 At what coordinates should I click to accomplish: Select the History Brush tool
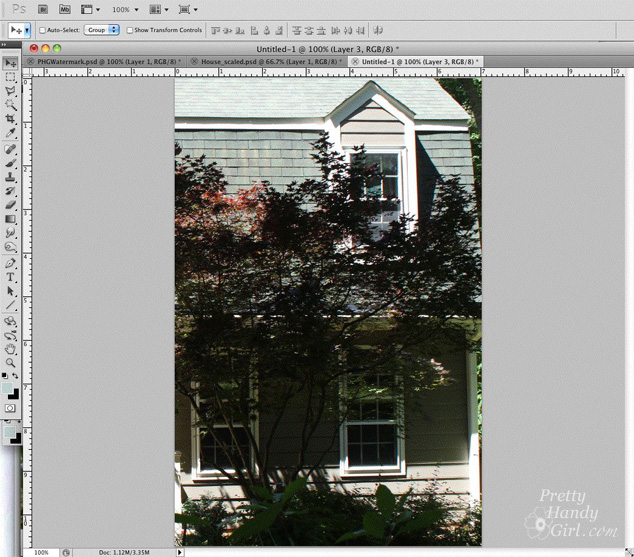coord(10,191)
